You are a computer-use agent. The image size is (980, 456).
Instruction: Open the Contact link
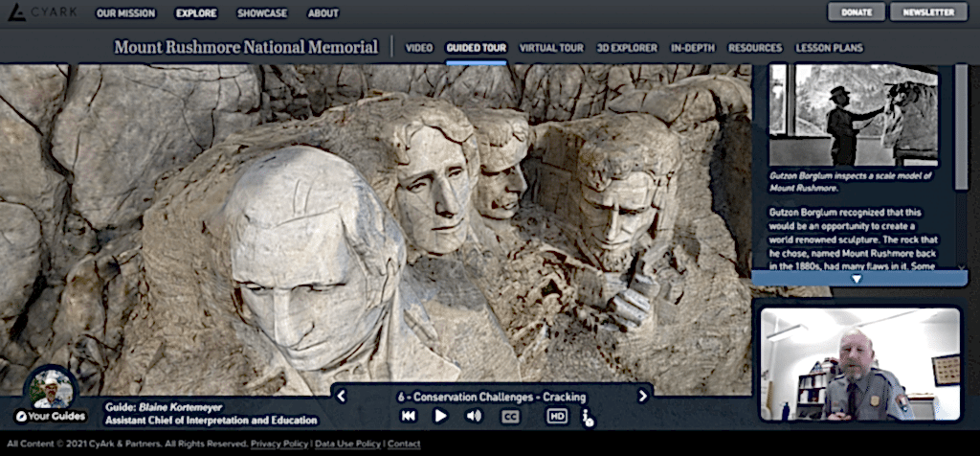coord(404,445)
